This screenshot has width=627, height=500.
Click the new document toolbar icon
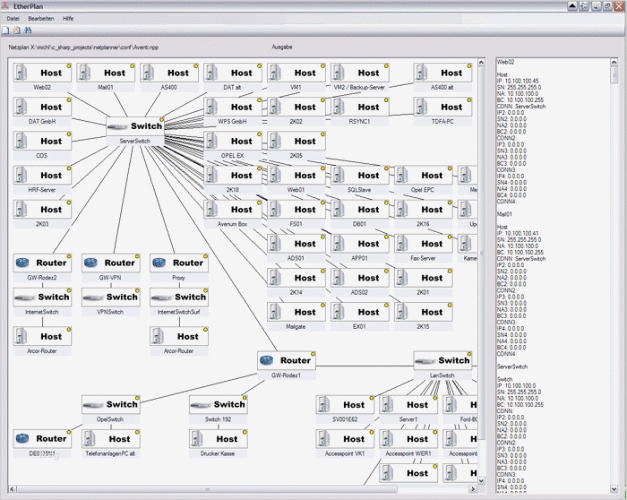(6, 30)
